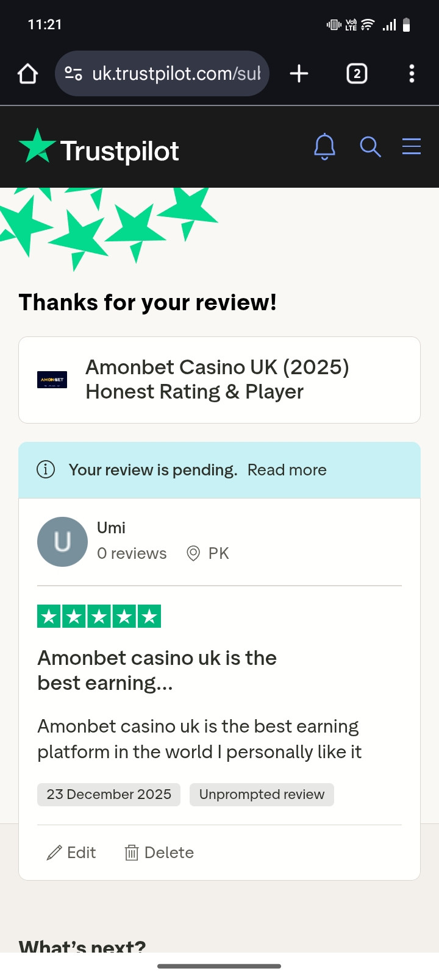Open a new tab with plus icon

coord(299,74)
